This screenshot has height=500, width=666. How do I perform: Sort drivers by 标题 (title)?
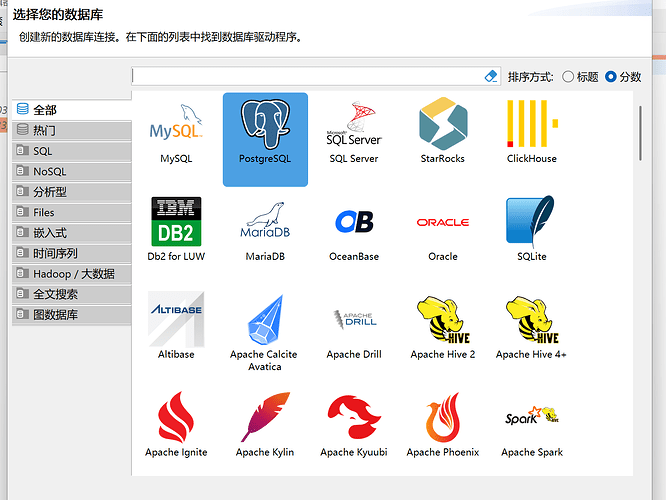pos(580,77)
